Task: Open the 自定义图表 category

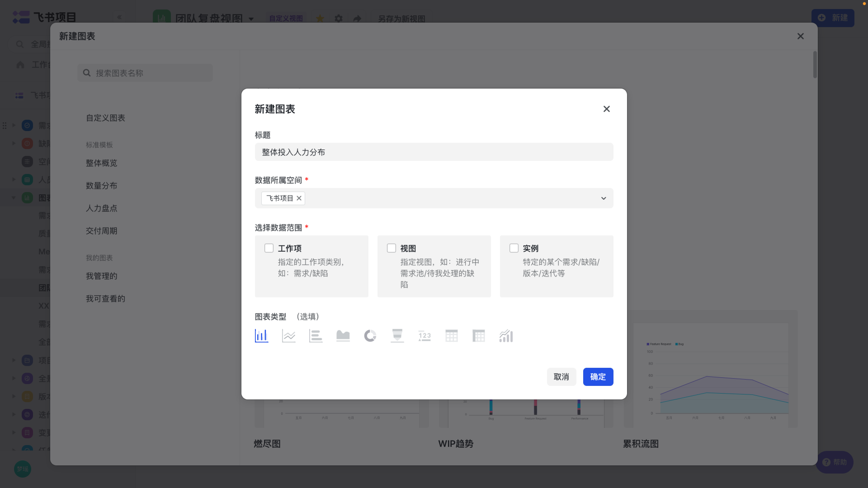Action: tap(106, 118)
